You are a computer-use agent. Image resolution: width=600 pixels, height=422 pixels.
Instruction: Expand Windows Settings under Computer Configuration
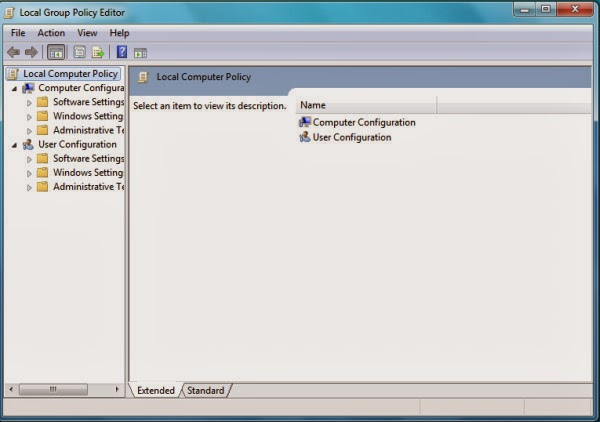29,117
